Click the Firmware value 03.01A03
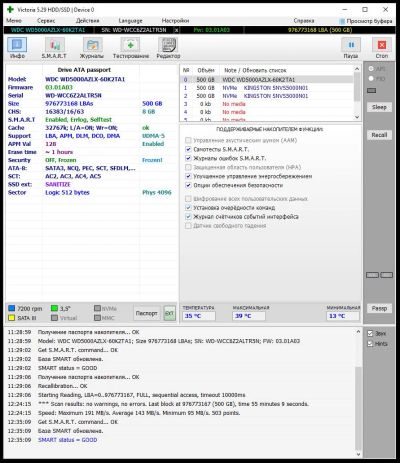Viewport: 400px width, 463px height. click(x=59, y=87)
